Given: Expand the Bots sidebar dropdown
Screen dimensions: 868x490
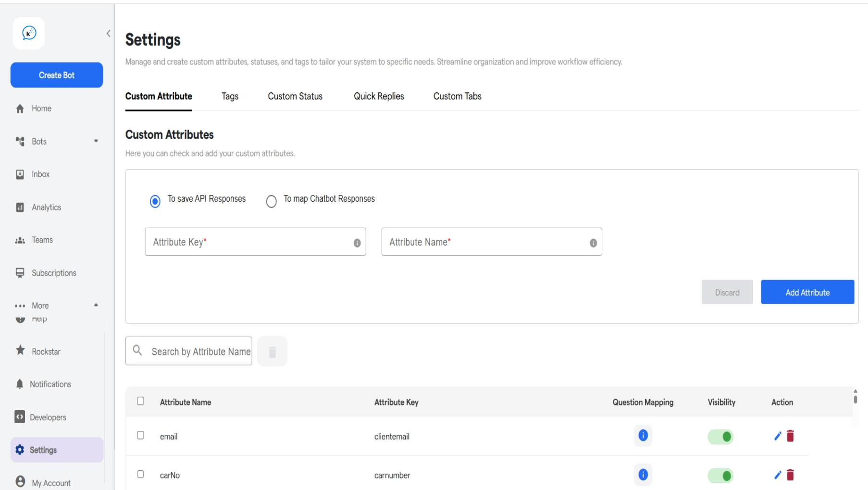Looking at the screenshot, I should click(x=96, y=141).
